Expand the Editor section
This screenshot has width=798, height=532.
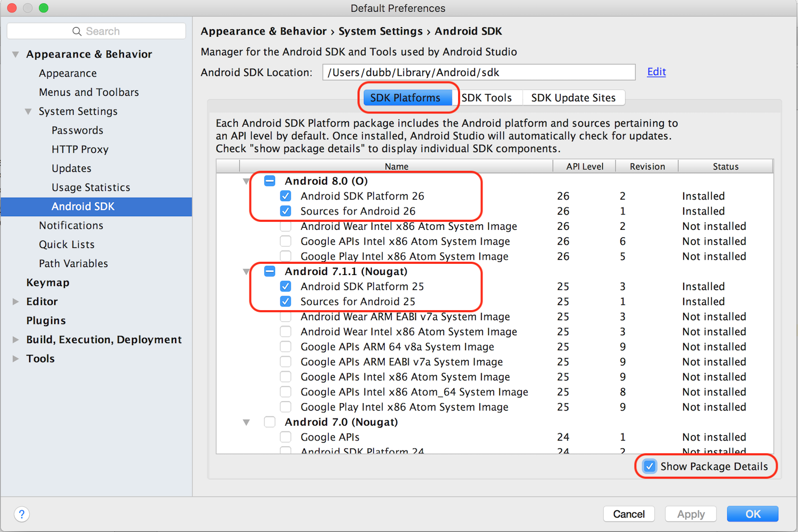tap(15, 302)
